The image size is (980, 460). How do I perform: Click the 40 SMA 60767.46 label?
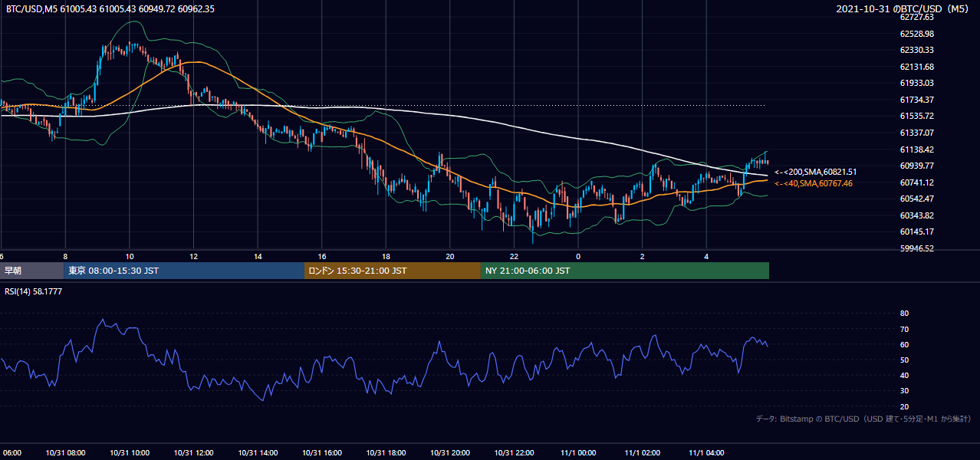tap(814, 183)
